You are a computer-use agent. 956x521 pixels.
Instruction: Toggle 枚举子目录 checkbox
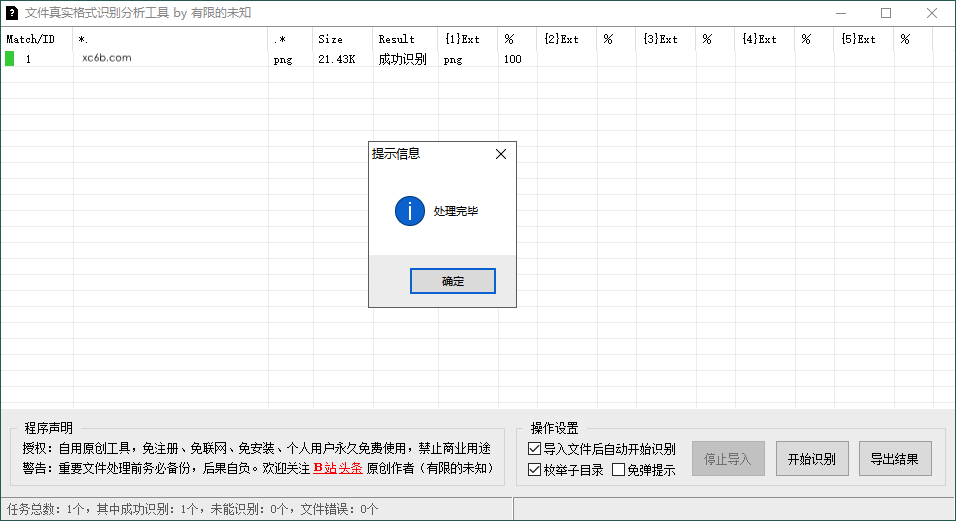(534, 470)
